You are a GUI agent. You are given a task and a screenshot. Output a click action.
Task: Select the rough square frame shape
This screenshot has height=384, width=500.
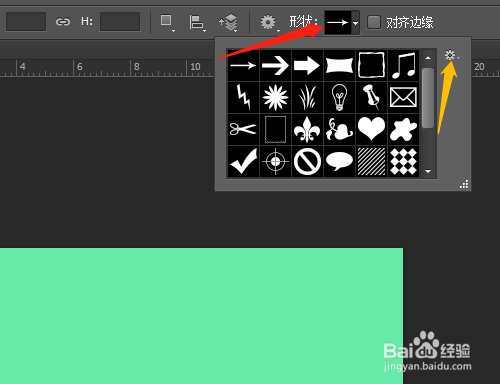(371, 65)
